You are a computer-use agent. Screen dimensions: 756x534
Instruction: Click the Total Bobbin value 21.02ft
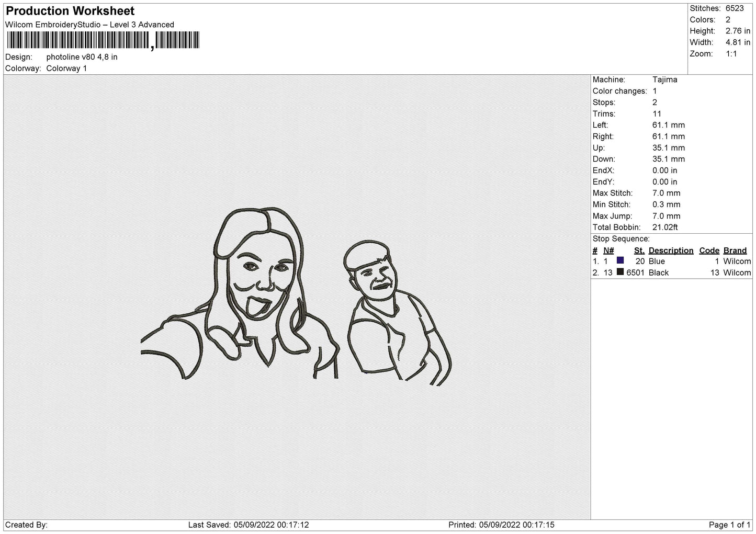(665, 228)
